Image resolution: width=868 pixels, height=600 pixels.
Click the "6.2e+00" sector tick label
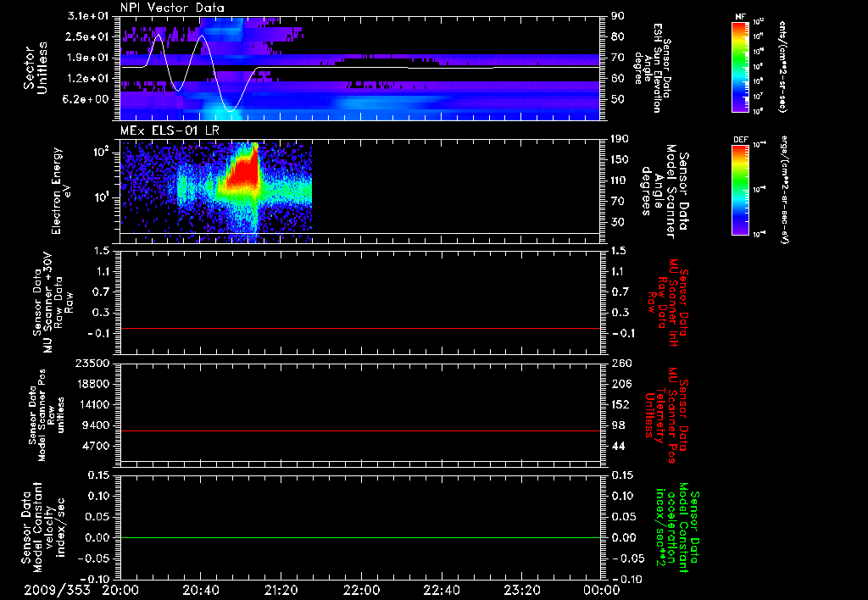click(x=86, y=99)
